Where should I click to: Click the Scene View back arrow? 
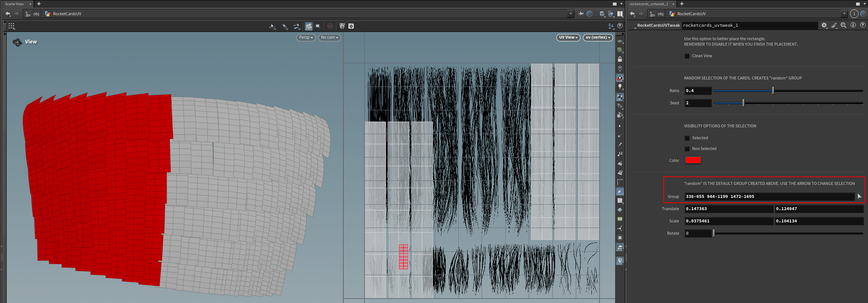click(8, 14)
